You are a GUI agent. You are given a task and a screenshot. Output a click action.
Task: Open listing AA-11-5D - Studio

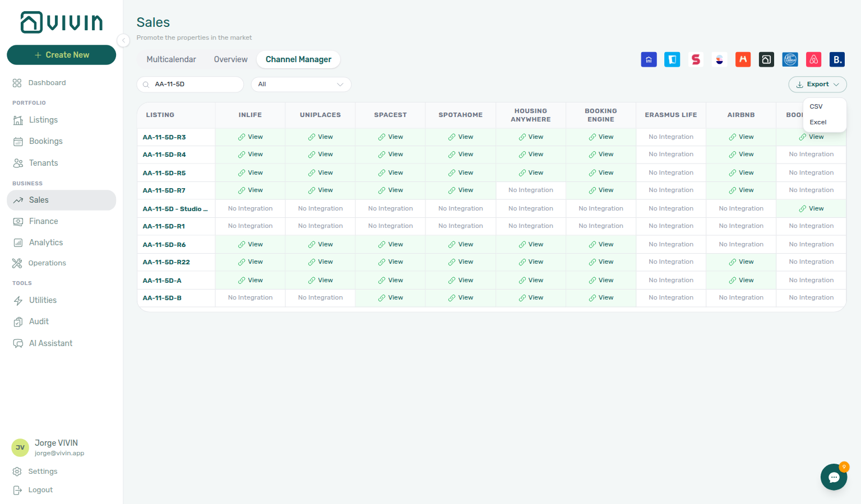click(x=175, y=209)
